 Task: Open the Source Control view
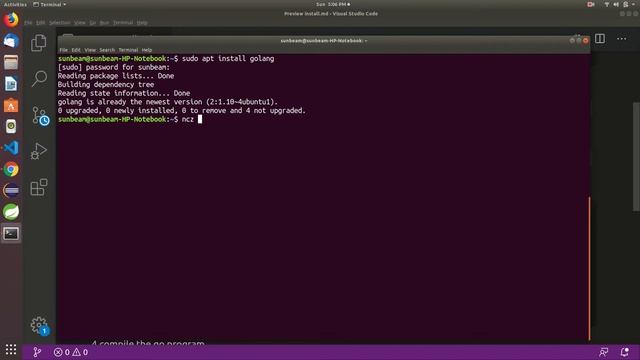click(x=40, y=116)
